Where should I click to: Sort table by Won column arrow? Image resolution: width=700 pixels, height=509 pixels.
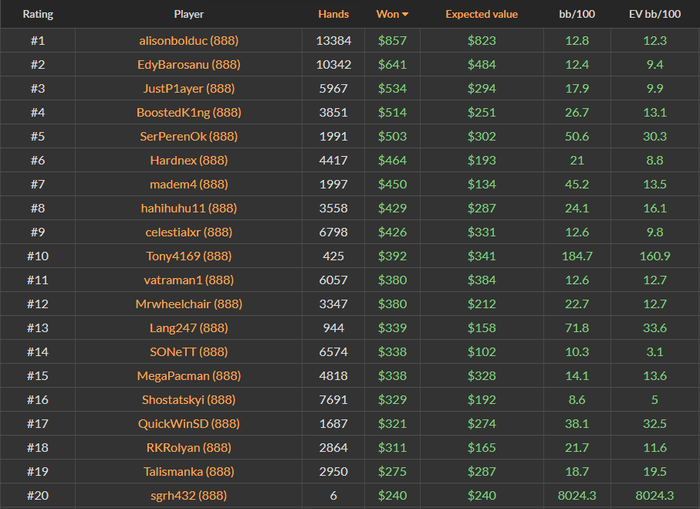405,15
